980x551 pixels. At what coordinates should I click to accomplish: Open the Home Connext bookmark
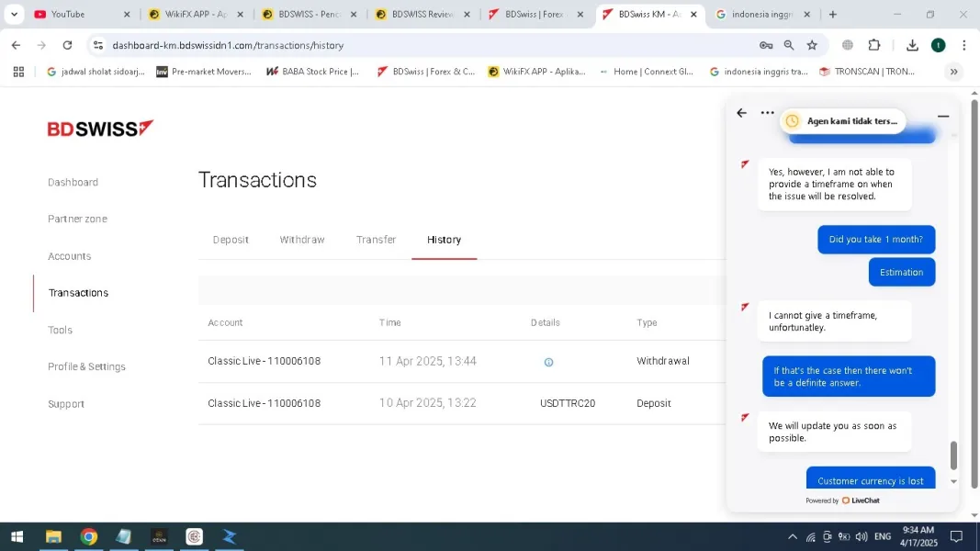coord(647,72)
